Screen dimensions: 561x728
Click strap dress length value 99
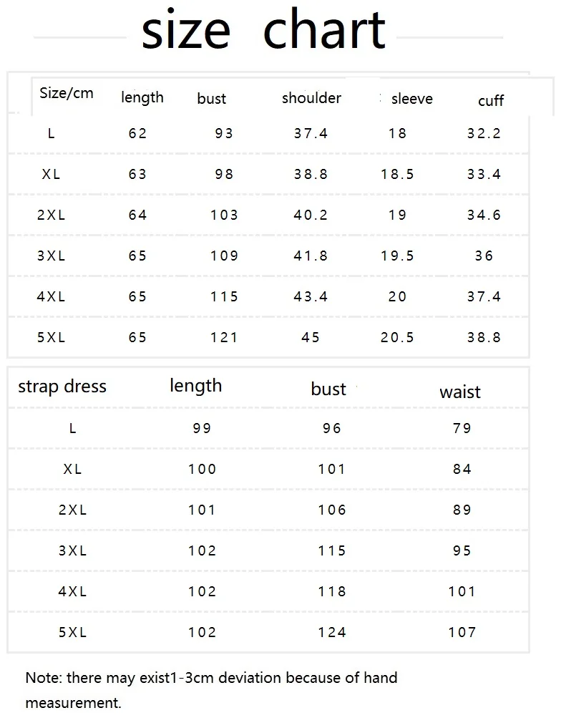pyautogui.click(x=203, y=428)
